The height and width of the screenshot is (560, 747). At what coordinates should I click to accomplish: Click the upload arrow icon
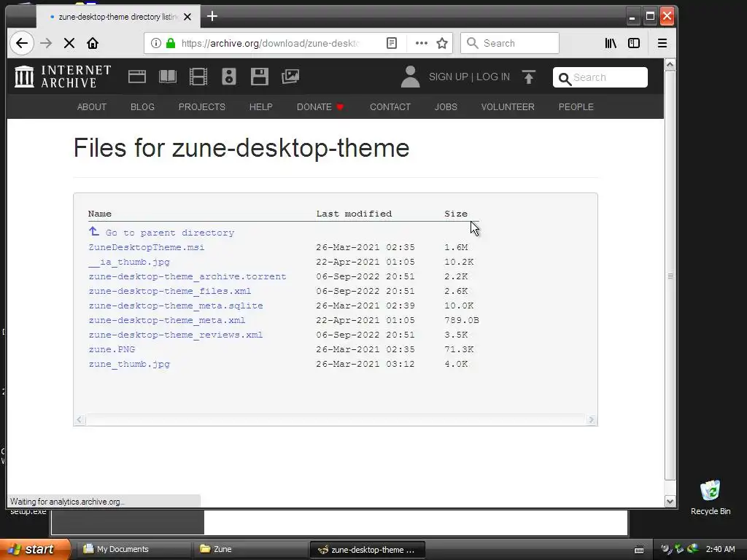(x=528, y=77)
